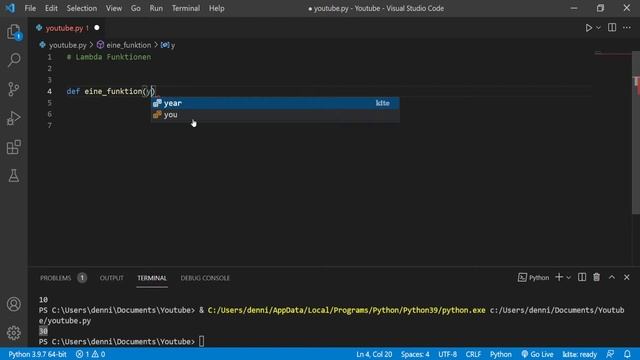Image resolution: width=640 pixels, height=360 pixels.
Task: Click in the terminal prompt input
Action: pyautogui.click(x=201, y=341)
